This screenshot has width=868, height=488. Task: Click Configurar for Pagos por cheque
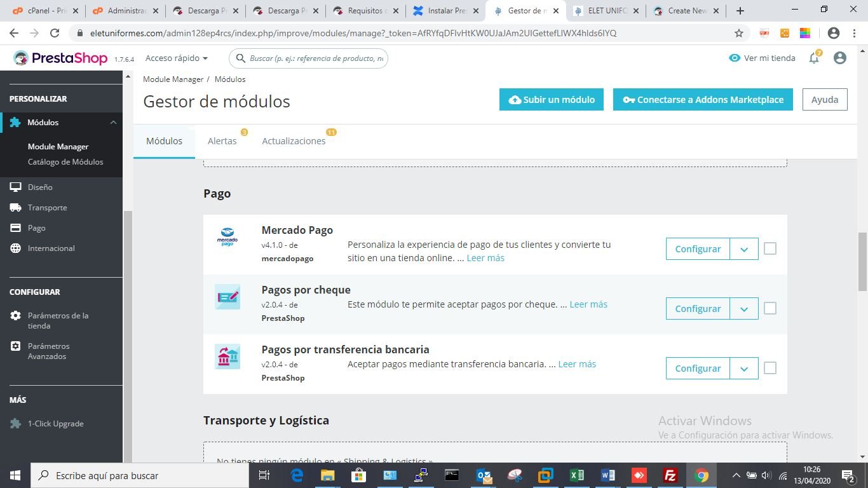tap(698, 309)
